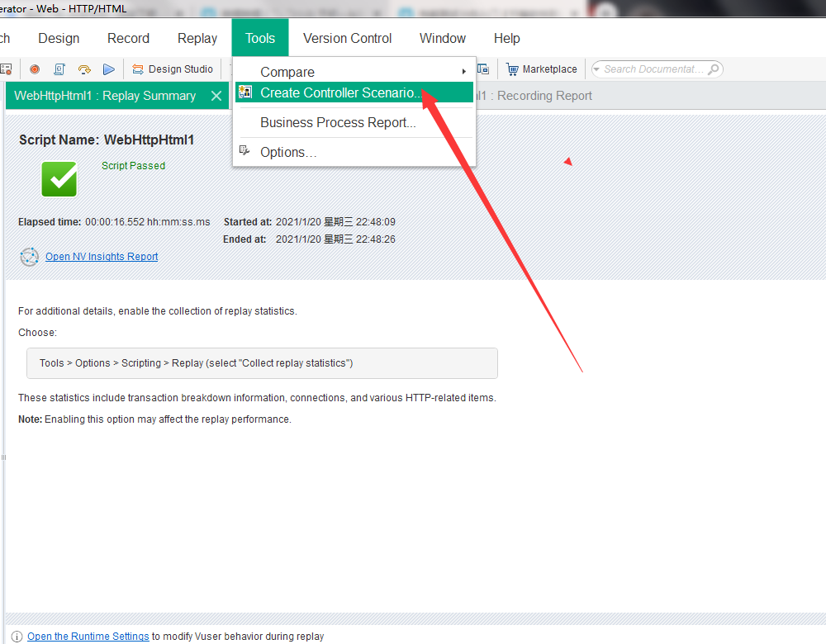Click the NV Insights globe icon
This screenshot has height=644, width=826.
29,257
